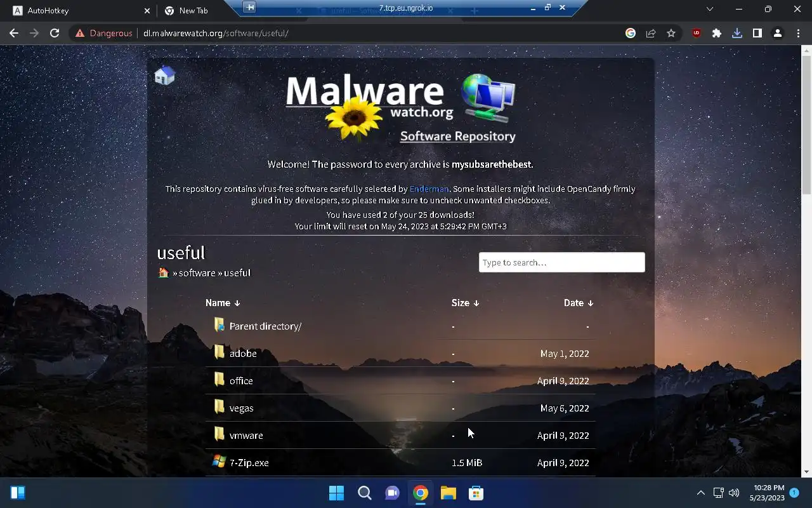Reload the page with refresh icon

(x=55, y=33)
